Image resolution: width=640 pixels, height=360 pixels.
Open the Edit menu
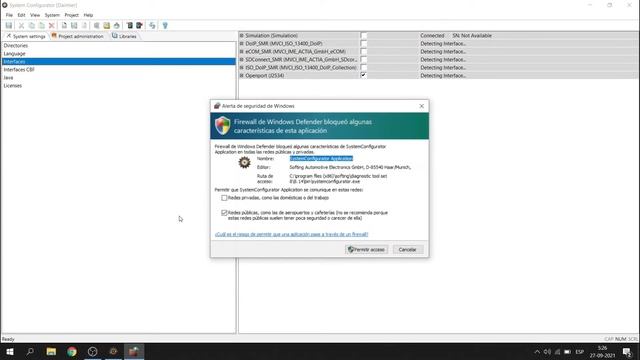point(21,15)
